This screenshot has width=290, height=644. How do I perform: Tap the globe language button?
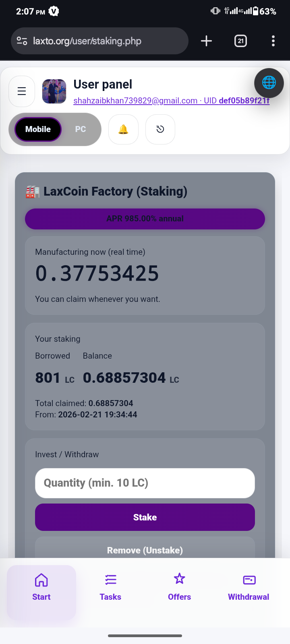pos(269,83)
